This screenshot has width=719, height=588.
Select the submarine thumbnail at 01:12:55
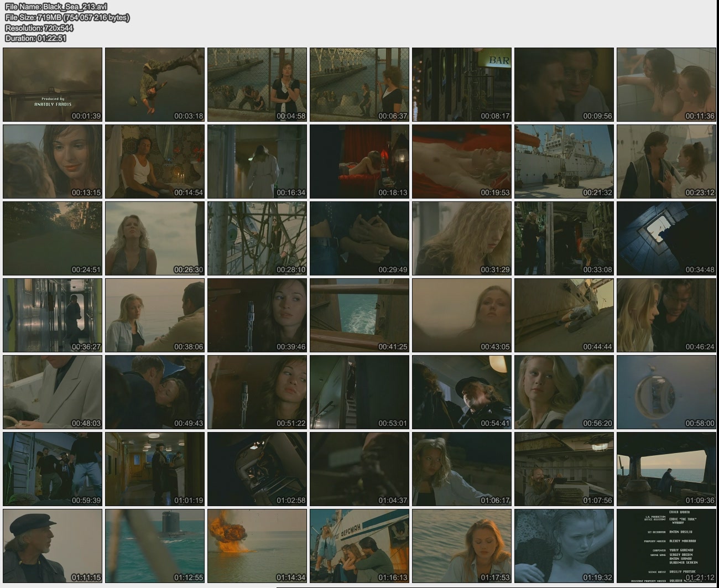155,546
